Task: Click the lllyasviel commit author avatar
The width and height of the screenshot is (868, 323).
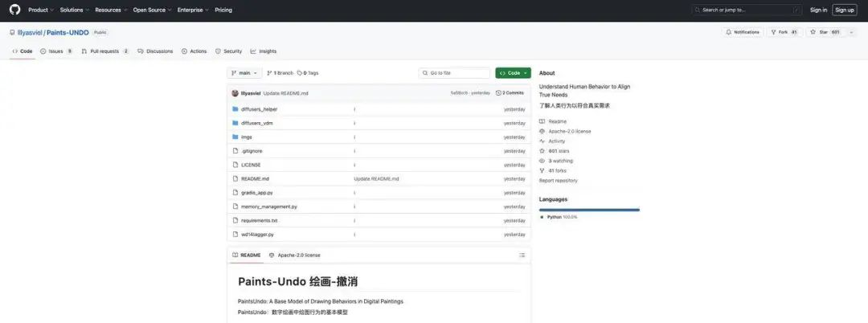Action: pyautogui.click(x=235, y=93)
